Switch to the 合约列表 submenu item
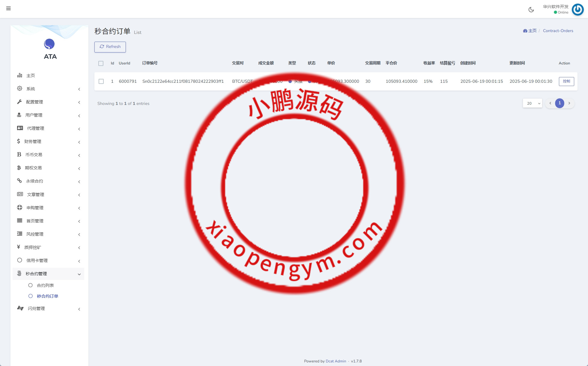 (46, 285)
